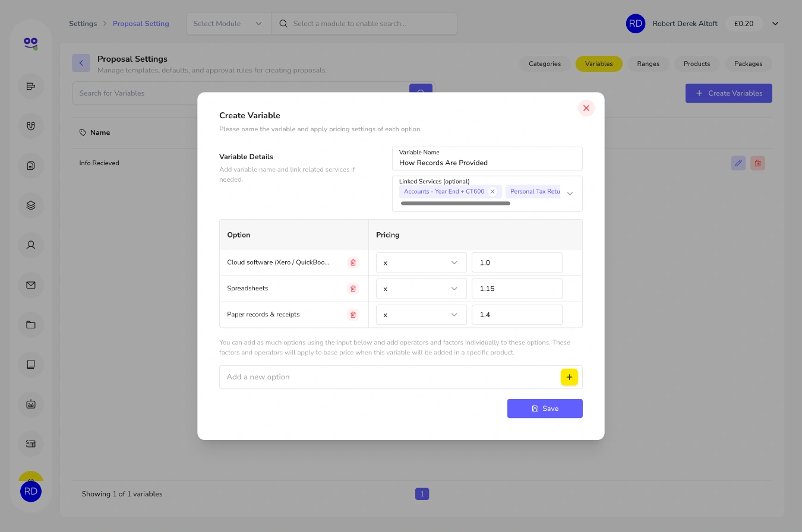The height and width of the screenshot is (532, 802).
Task: Open operator dropdown for Paper records row
Action: (x=421, y=315)
